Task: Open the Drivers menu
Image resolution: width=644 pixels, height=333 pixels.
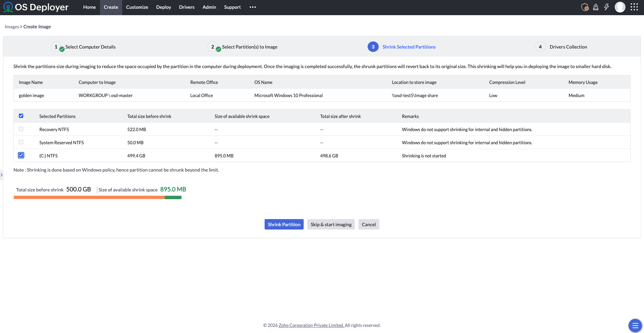Action: pyautogui.click(x=187, y=7)
